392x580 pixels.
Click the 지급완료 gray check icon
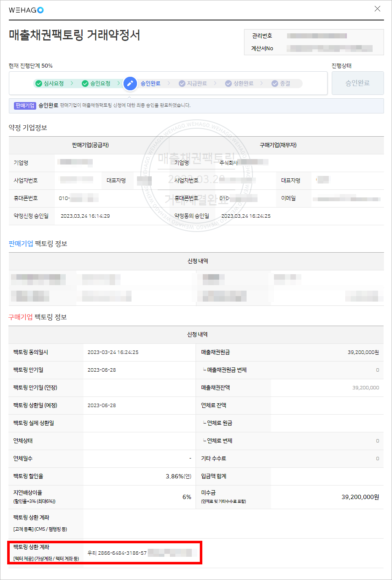[x=182, y=84]
